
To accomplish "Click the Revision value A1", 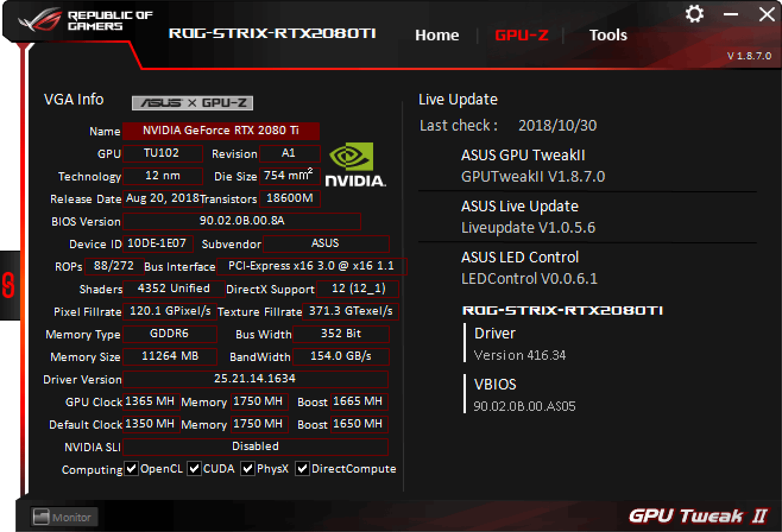I will click(289, 153).
